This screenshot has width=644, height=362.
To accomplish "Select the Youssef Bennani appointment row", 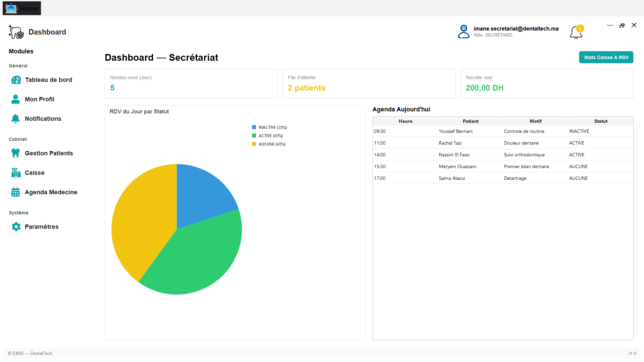I will (503, 131).
